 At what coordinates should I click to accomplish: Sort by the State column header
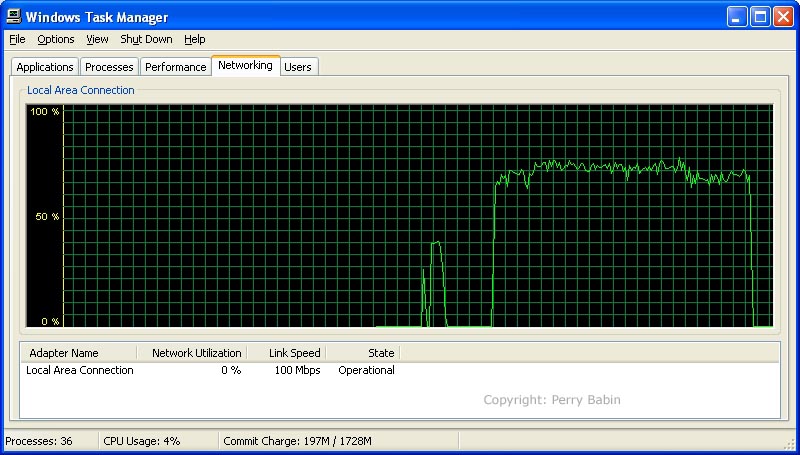tap(363, 352)
